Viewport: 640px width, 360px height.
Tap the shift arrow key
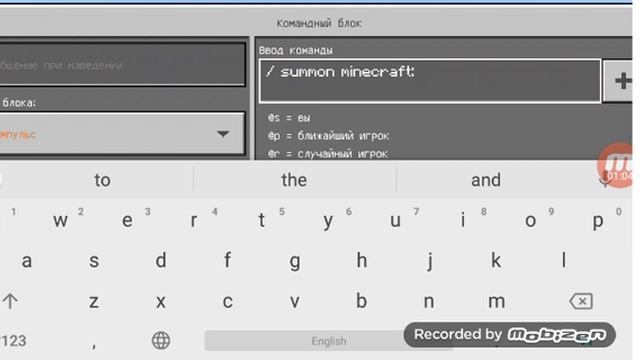click(x=10, y=301)
